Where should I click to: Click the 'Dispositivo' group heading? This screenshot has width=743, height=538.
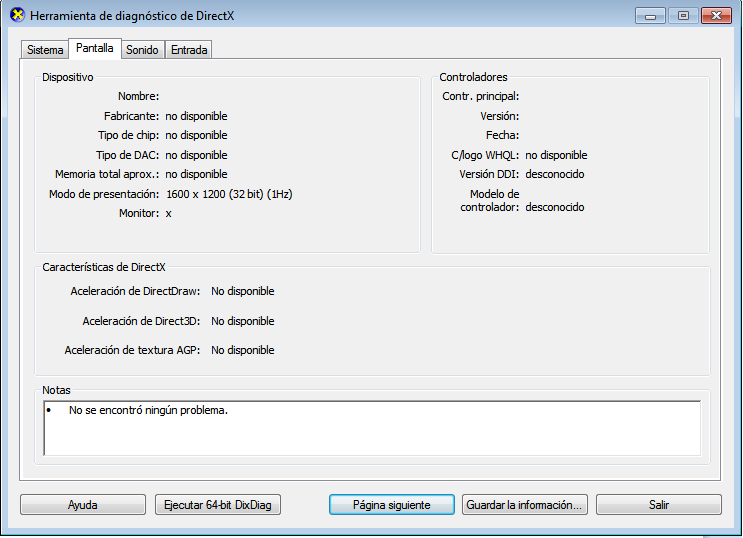[68, 77]
